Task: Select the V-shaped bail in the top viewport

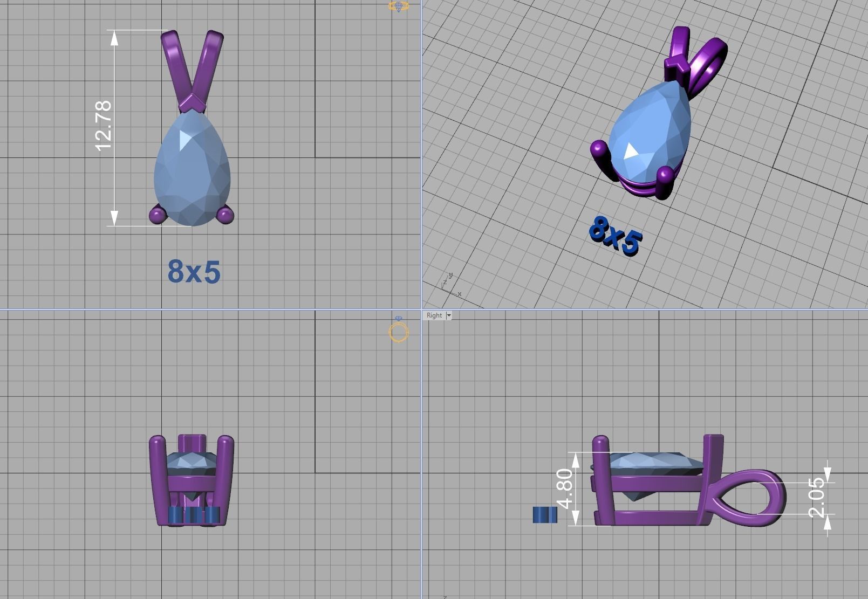Action: [x=192, y=70]
